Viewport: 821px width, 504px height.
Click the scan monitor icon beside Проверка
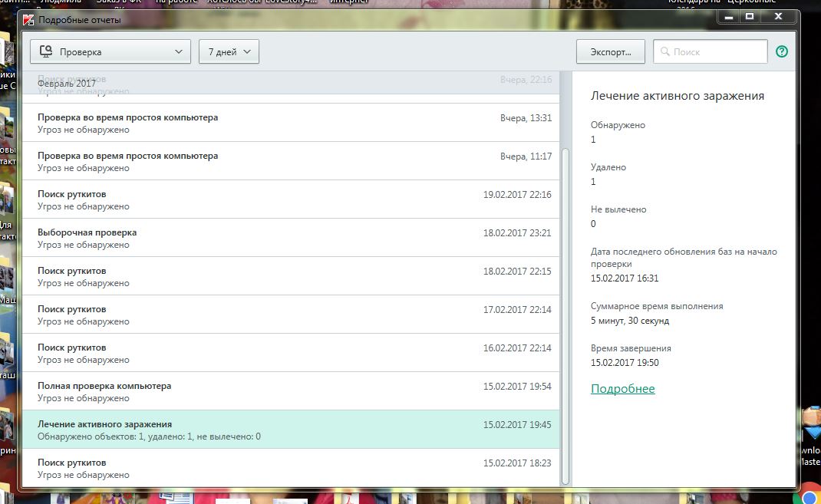click(46, 52)
